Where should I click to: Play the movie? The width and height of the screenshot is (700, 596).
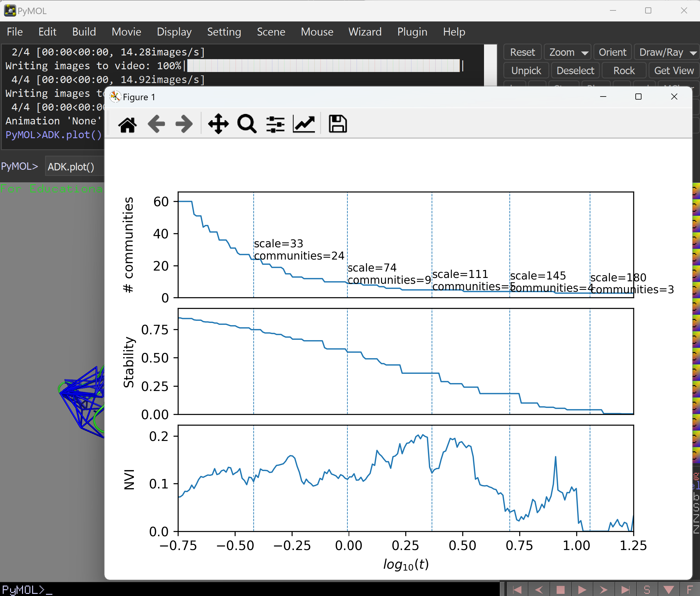582,590
